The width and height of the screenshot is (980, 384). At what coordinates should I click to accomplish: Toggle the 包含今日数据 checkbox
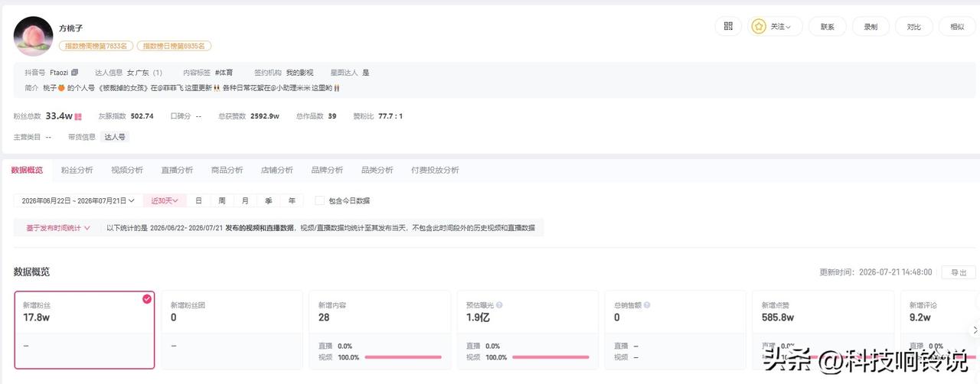point(319,200)
